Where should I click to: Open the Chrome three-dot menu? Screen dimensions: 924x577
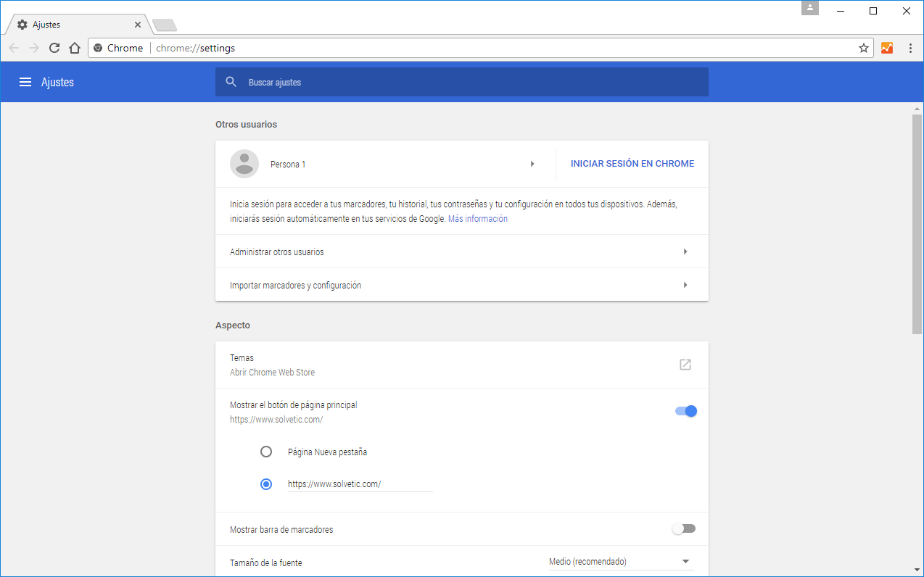point(911,48)
